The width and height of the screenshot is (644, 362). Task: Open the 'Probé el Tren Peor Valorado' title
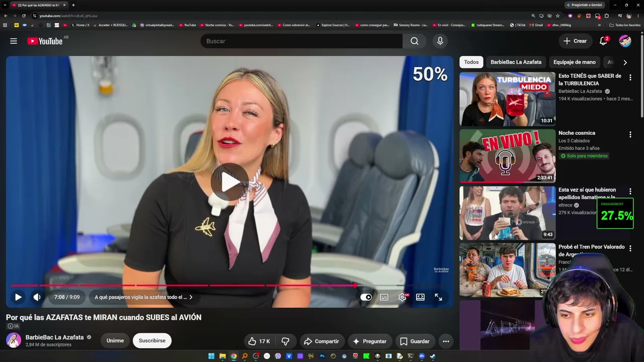click(592, 250)
